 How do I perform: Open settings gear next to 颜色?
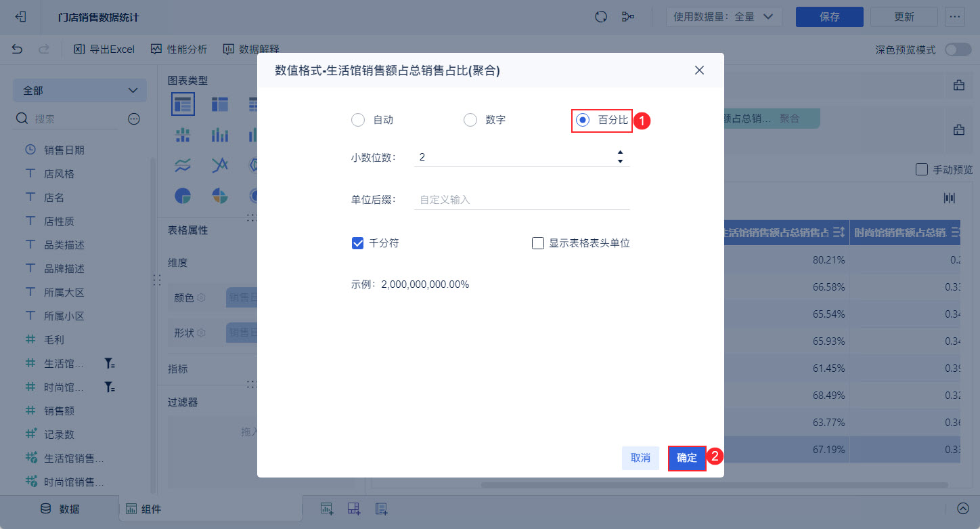(201, 297)
